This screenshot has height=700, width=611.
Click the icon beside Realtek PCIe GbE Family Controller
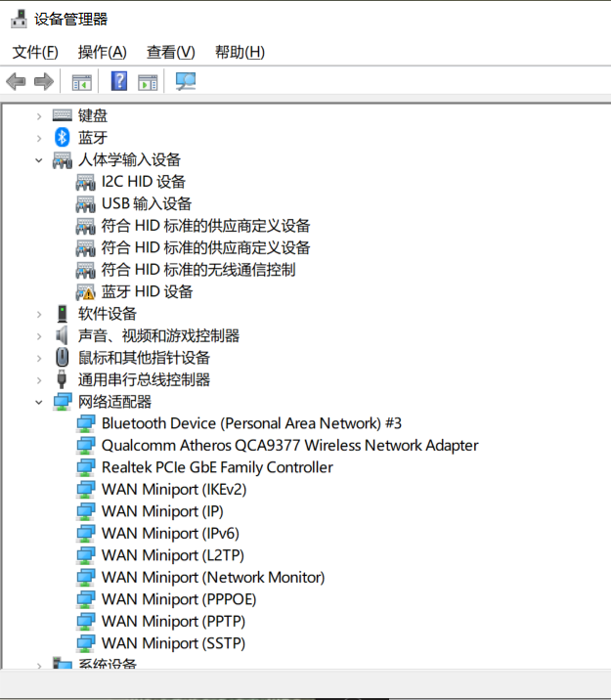[x=86, y=467]
